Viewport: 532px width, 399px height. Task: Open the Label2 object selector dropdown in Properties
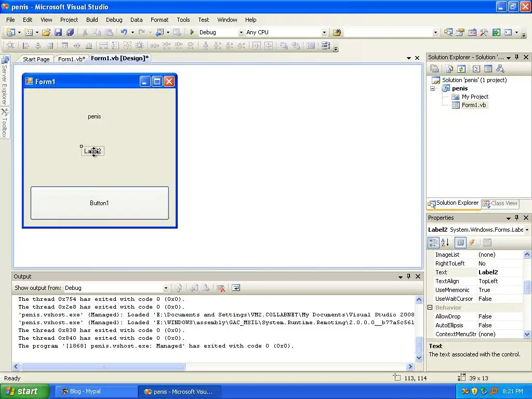pyautogui.click(x=527, y=230)
